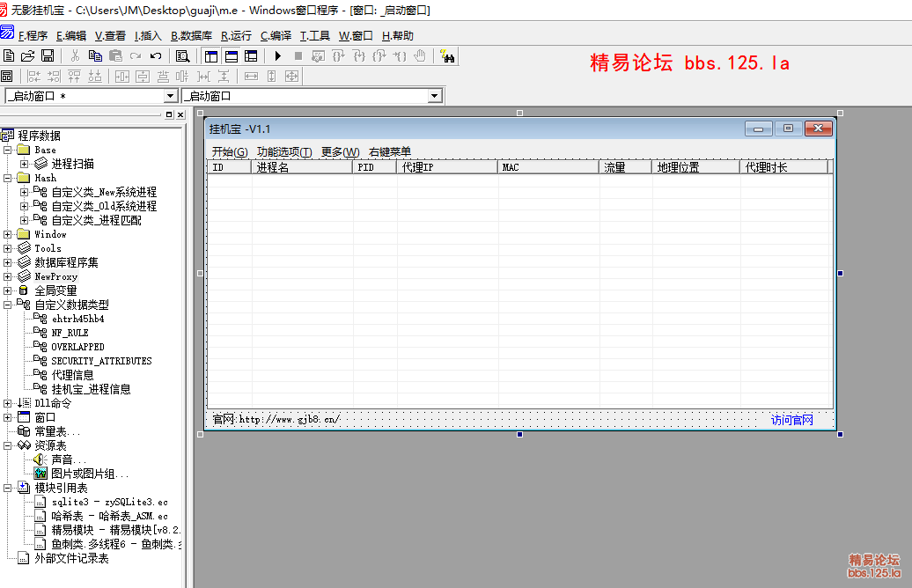Image resolution: width=912 pixels, height=588 pixels.
Task: Expand the 进程扫描 node
Action: pyautogui.click(x=24, y=164)
